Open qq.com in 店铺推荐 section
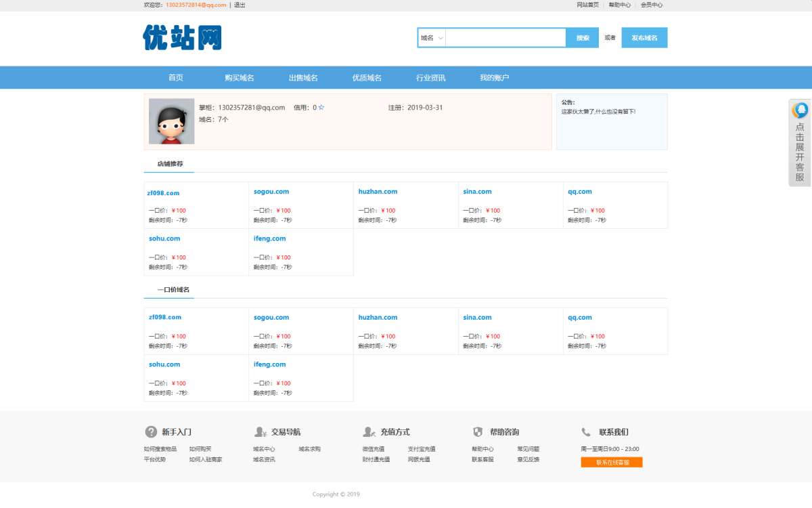812x508 pixels. pos(580,192)
